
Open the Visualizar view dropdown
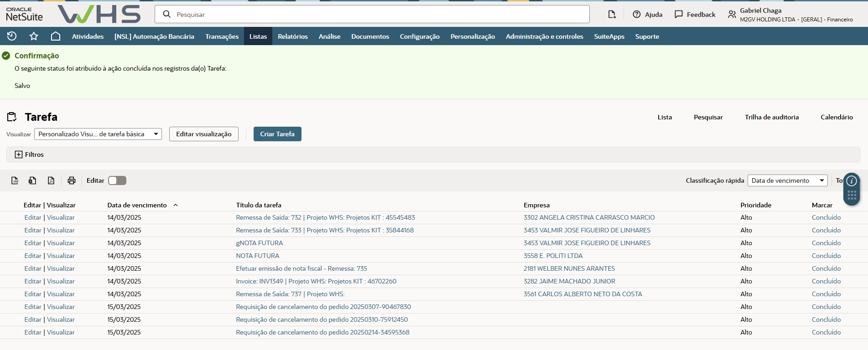coord(98,134)
